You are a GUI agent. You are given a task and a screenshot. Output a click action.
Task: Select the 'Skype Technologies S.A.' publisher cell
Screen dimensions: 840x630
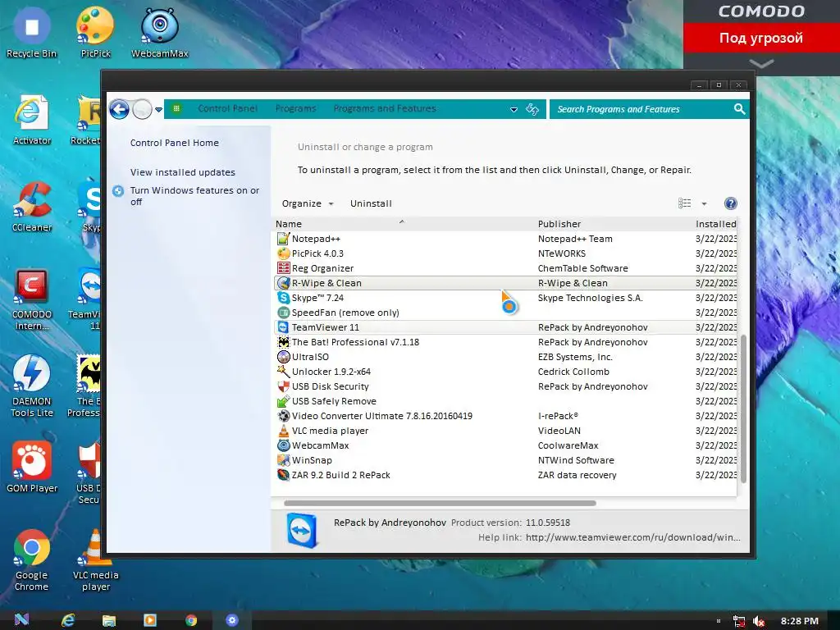pyautogui.click(x=590, y=298)
